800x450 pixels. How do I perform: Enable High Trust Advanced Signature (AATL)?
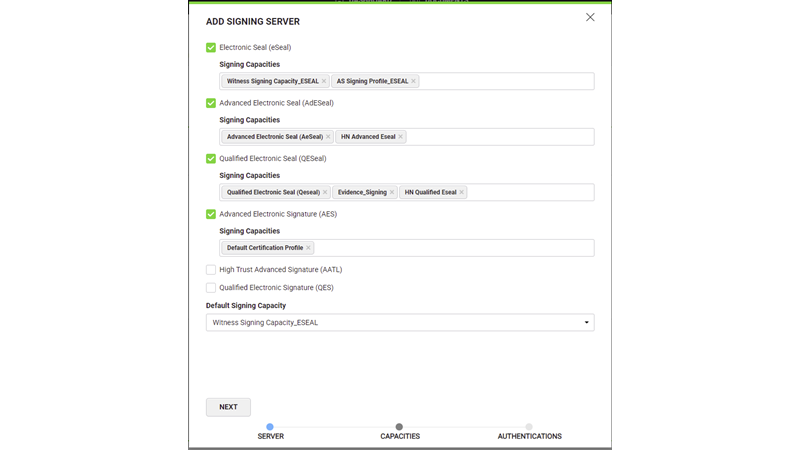[x=211, y=270]
